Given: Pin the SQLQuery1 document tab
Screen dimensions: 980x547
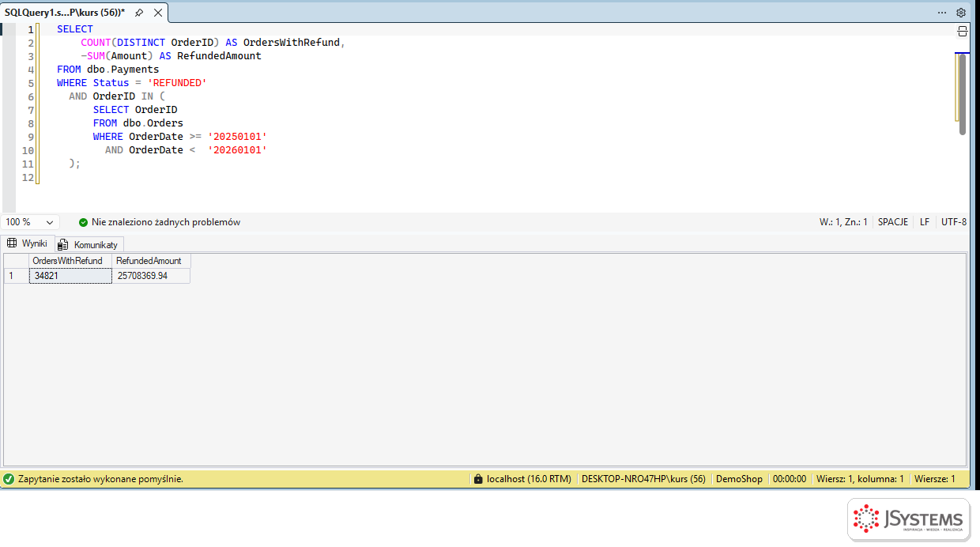Looking at the screenshot, I should pos(139,13).
